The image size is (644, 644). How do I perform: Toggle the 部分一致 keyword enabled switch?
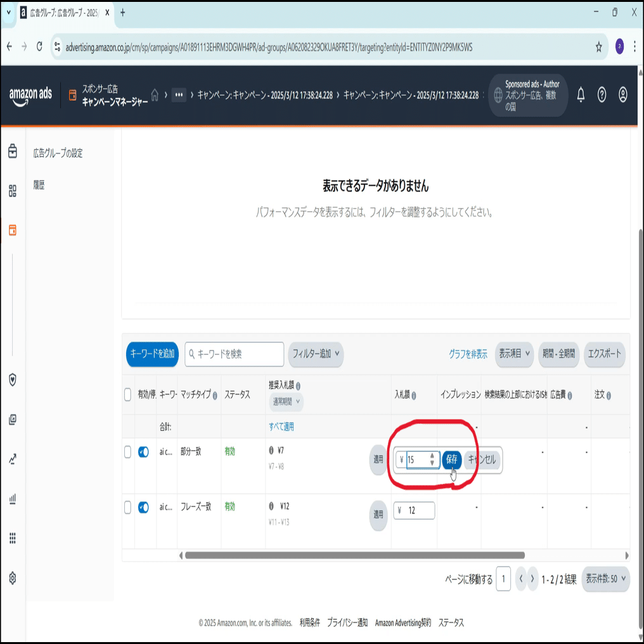[x=143, y=452]
